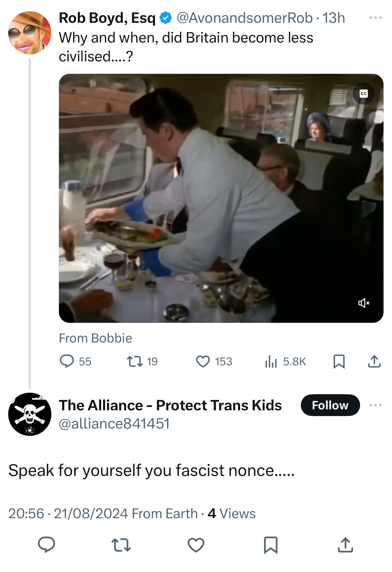
Task: Reply to Rob Boyd's tweet
Action: [x=67, y=361]
